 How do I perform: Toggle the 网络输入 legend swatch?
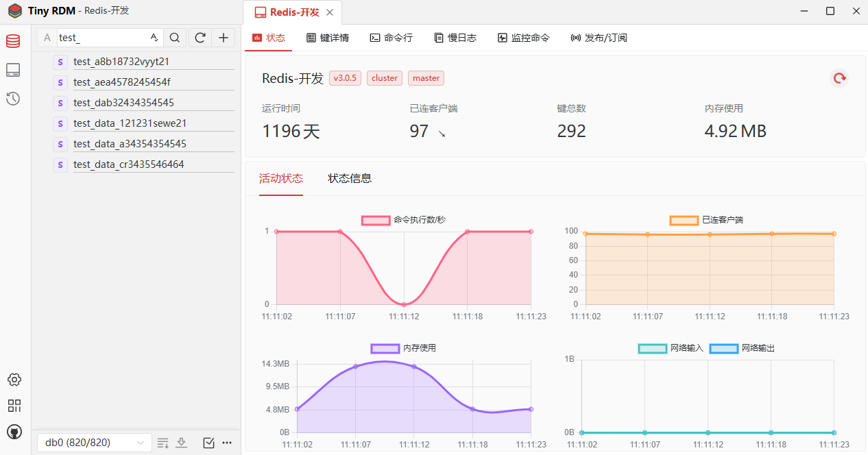652,348
